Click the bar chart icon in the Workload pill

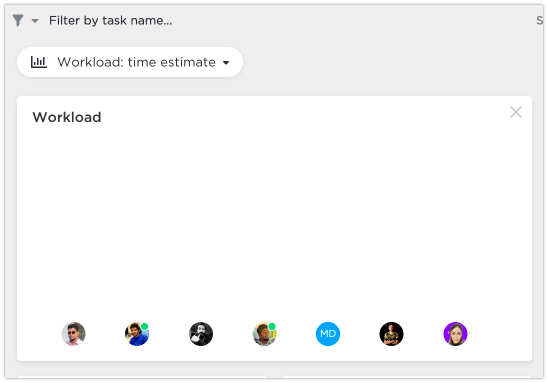(x=39, y=62)
